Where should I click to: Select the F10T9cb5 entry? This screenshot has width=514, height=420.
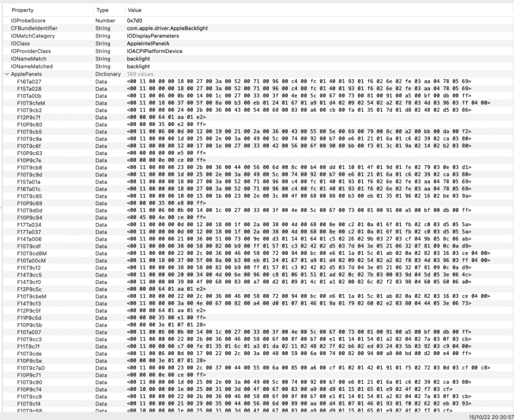[x=30, y=132]
